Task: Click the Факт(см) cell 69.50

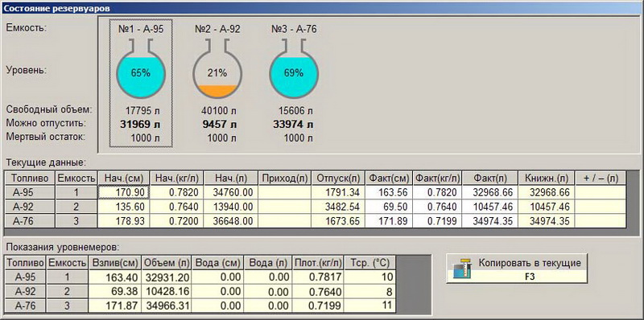Action: (389, 207)
